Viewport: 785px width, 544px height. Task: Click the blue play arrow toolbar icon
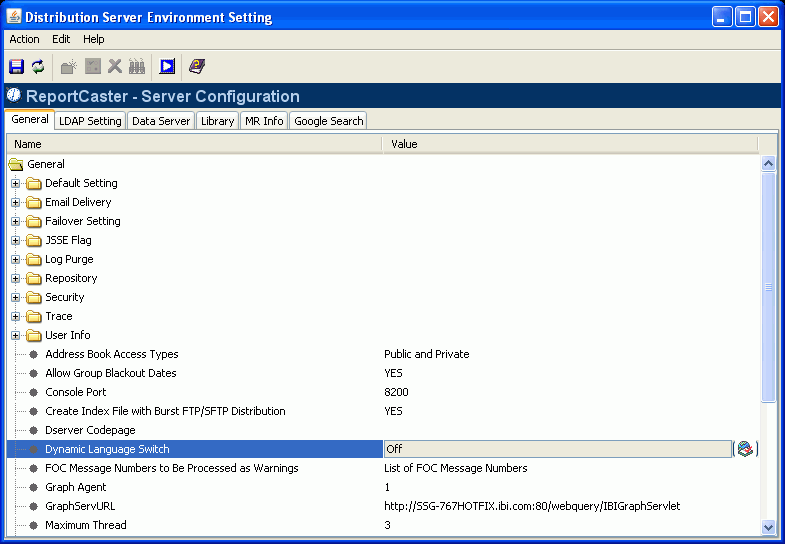(x=167, y=66)
